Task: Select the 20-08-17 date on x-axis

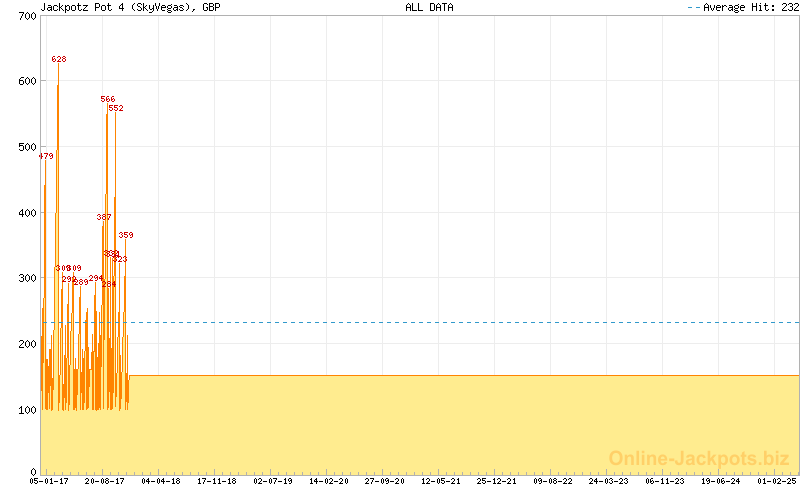Action: (x=104, y=482)
